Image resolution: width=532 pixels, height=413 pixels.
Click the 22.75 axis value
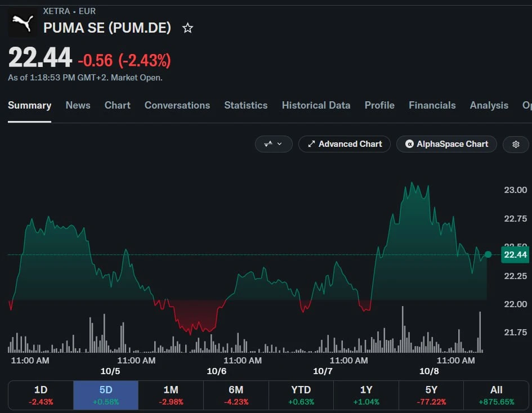click(515, 219)
